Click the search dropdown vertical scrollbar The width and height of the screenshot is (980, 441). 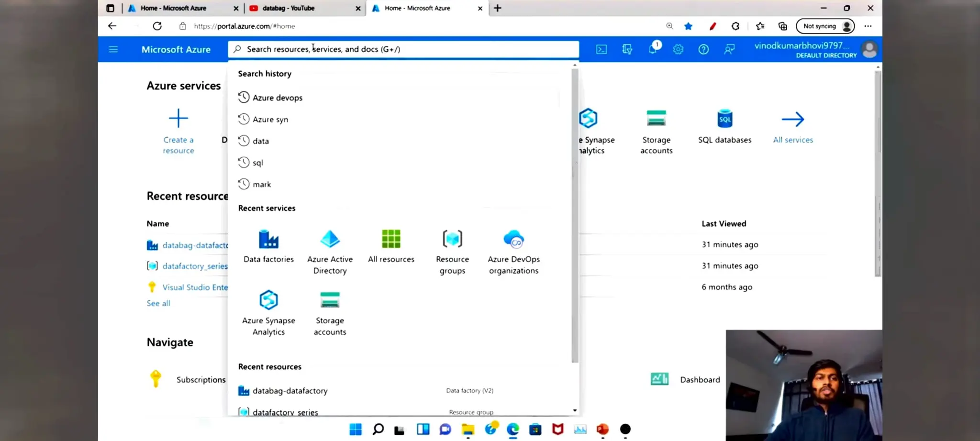tap(575, 215)
